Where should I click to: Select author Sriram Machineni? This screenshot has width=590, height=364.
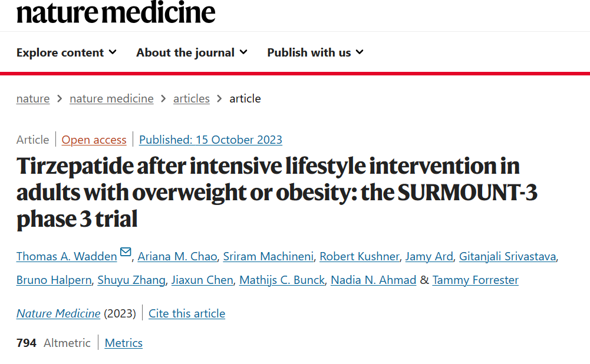268,256
